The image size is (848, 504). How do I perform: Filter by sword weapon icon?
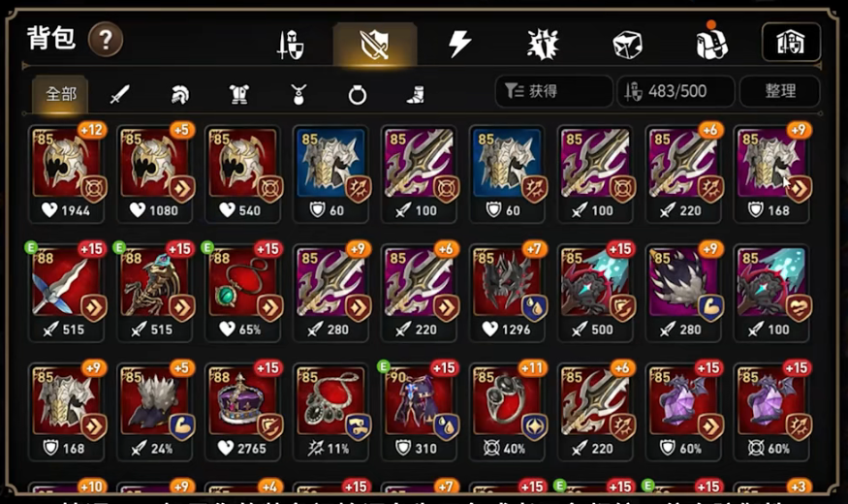119,95
